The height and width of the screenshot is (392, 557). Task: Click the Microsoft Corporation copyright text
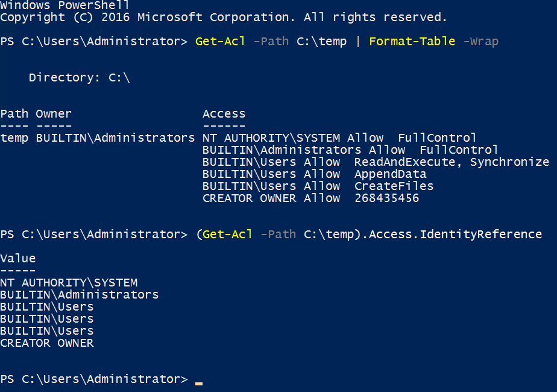click(x=223, y=17)
